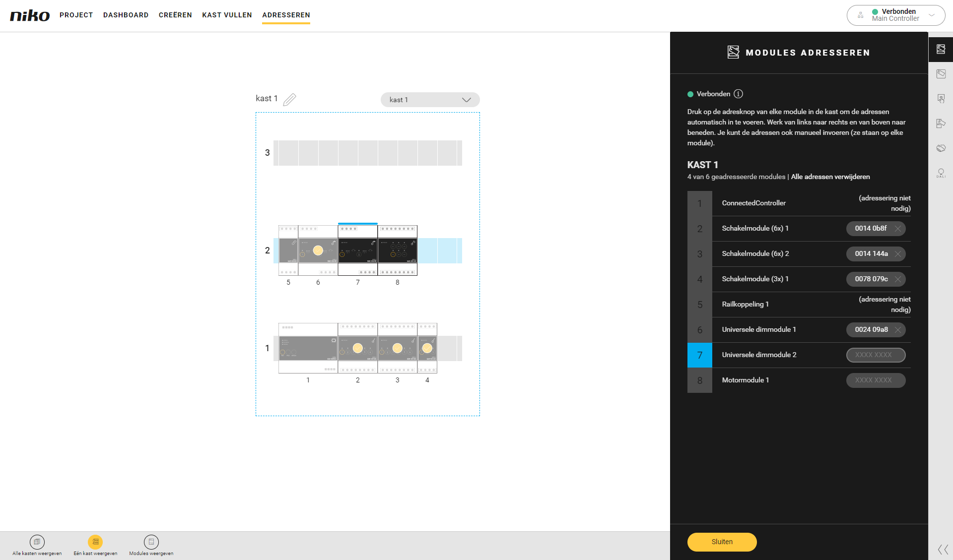Click the pencil icon beside kast 1
953x560 pixels.
point(289,100)
